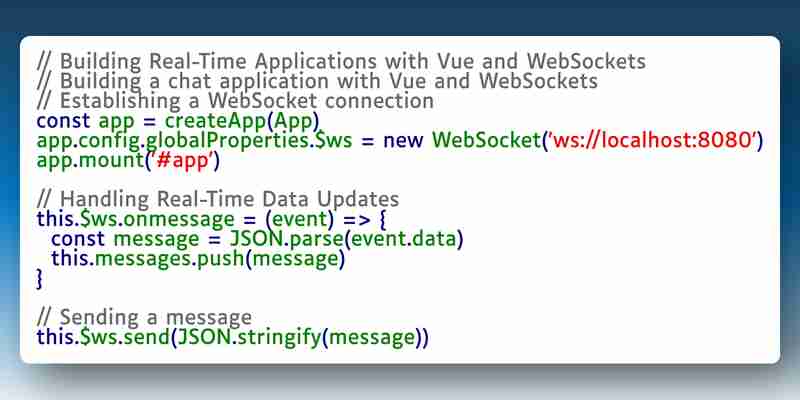Click the 'const app' declaration
Image resolution: width=800 pixels, height=400 pixels.
point(86,121)
